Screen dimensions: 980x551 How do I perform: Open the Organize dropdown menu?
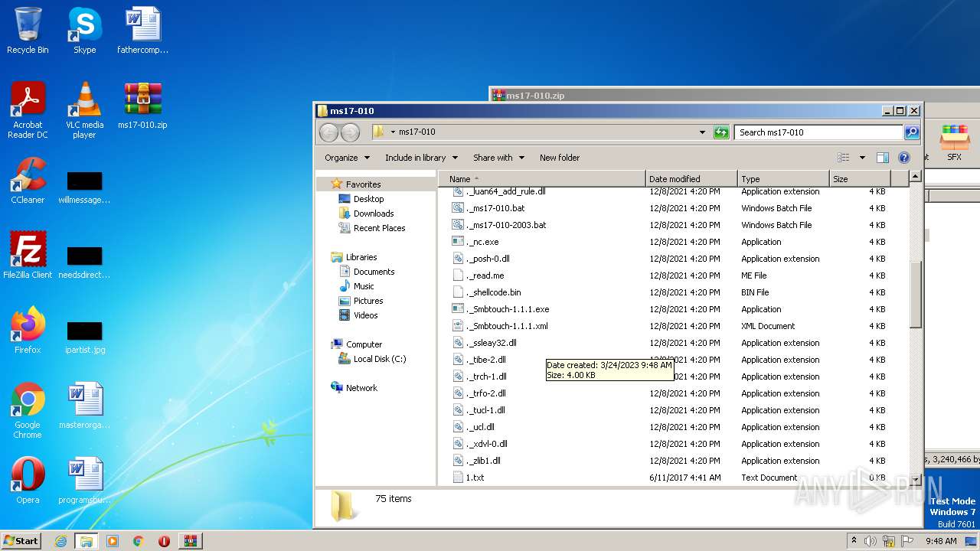coord(347,158)
